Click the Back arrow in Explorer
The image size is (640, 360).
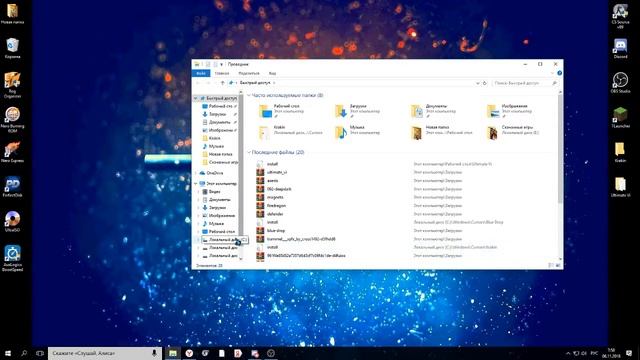pos(198,83)
